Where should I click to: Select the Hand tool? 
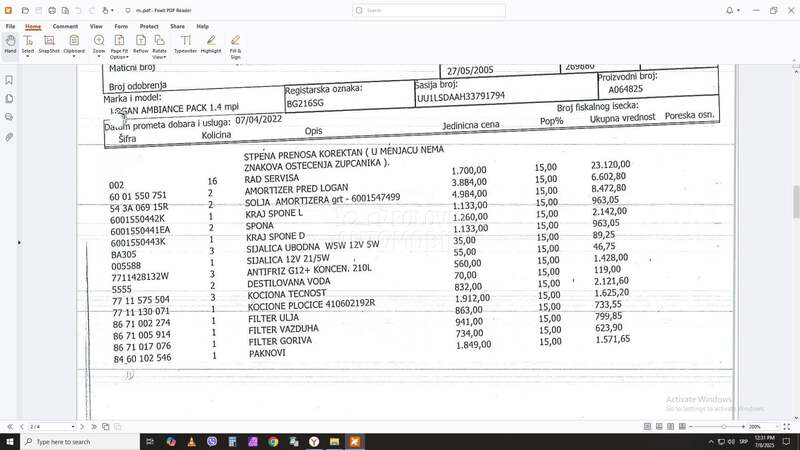pyautogui.click(x=10, y=44)
